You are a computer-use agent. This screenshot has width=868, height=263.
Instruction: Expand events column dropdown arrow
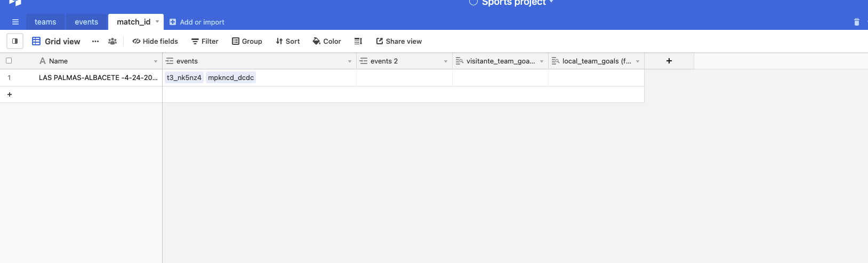click(350, 61)
